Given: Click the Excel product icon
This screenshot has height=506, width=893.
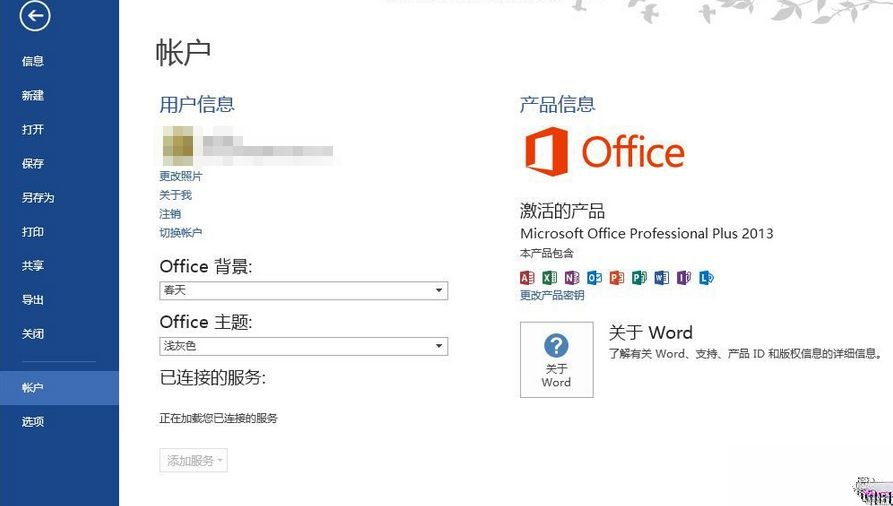Looking at the screenshot, I should pyautogui.click(x=550, y=278).
